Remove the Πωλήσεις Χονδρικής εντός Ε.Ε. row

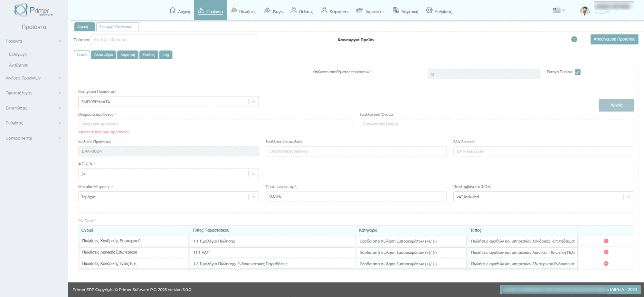pyautogui.click(x=606, y=263)
